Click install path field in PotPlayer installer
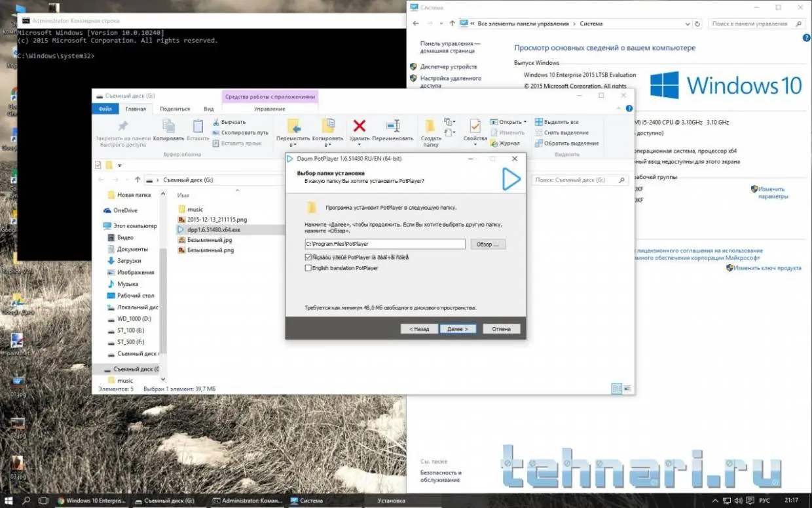 pos(385,244)
